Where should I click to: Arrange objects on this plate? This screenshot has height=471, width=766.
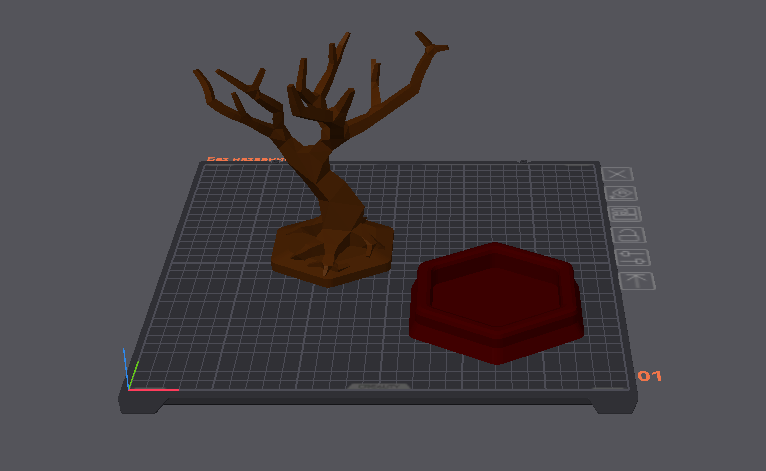[625, 214]
